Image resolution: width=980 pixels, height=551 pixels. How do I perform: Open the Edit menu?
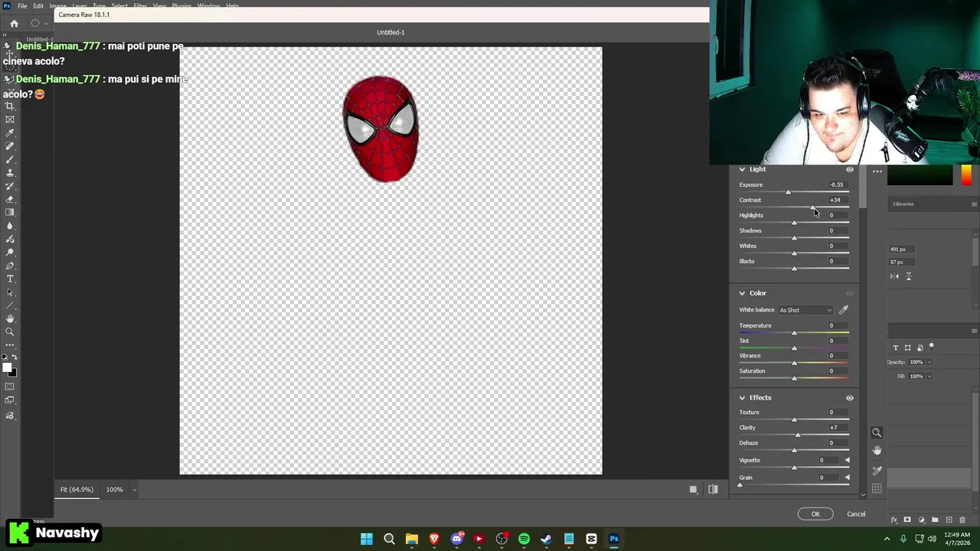pos(38,6)
